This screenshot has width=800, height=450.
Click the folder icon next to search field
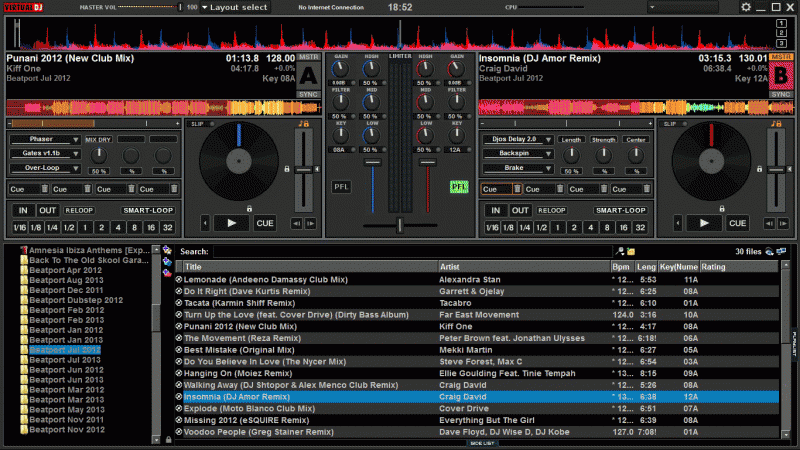click(x=631, y=251)
